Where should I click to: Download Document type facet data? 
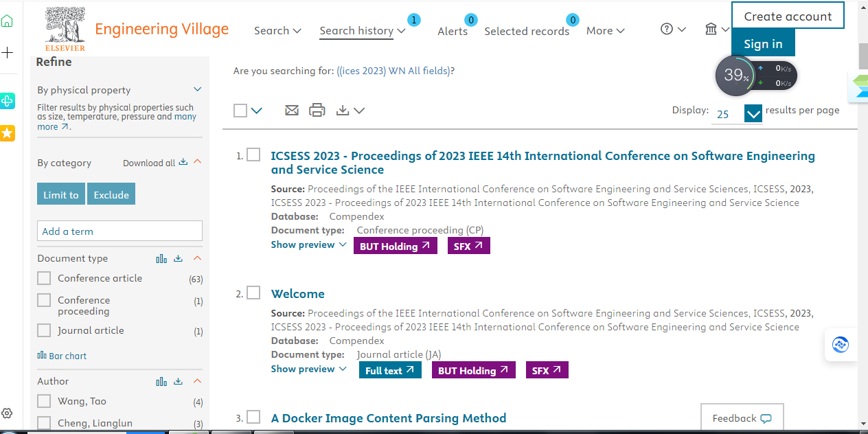pyautogui.click(x=179, y=258)
